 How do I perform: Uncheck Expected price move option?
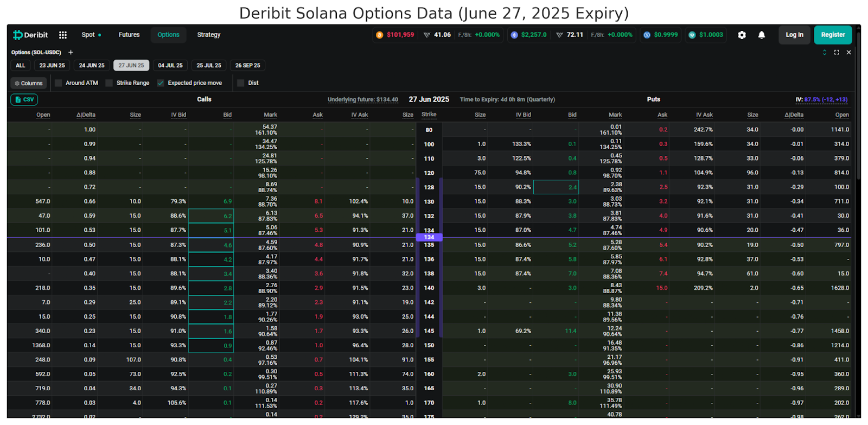[161, 83]
